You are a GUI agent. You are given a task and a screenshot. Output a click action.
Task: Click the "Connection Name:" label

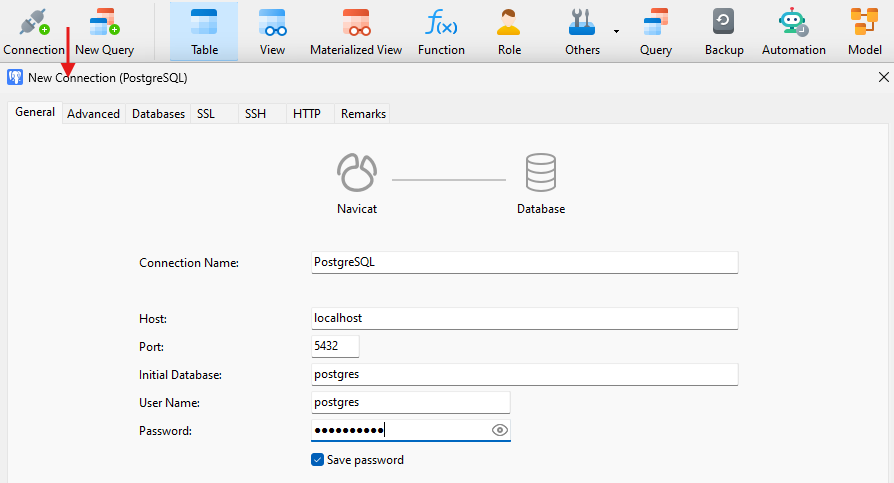pos(189,263)
